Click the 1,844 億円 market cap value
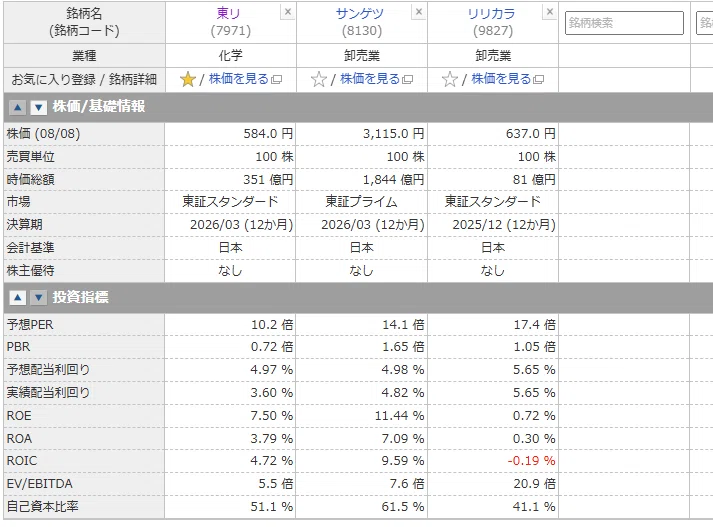Screen dimensions: 713x527 coord(393,180)
